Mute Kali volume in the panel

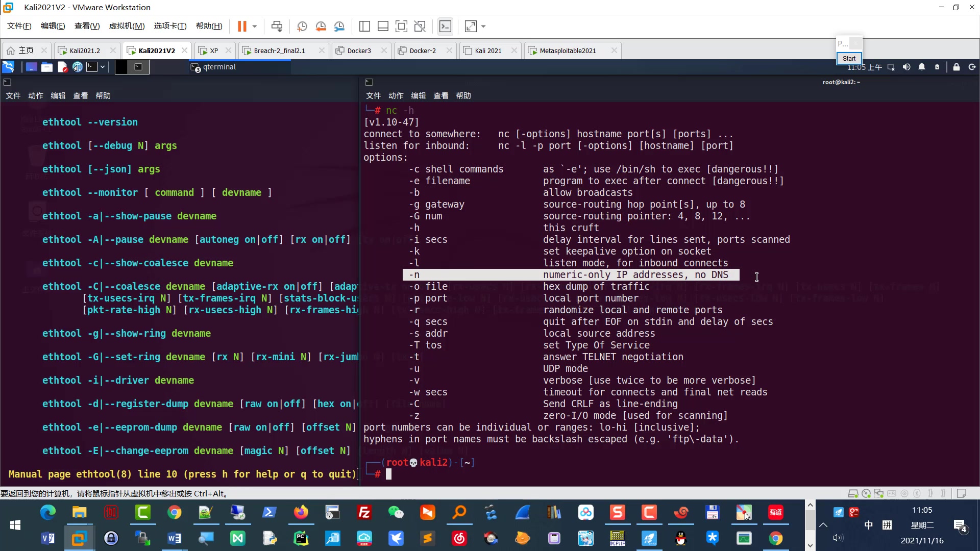[x=906, y=67]
